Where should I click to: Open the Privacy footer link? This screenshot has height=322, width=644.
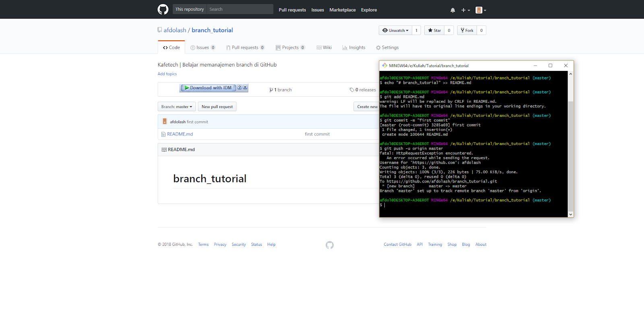(220, 245)
